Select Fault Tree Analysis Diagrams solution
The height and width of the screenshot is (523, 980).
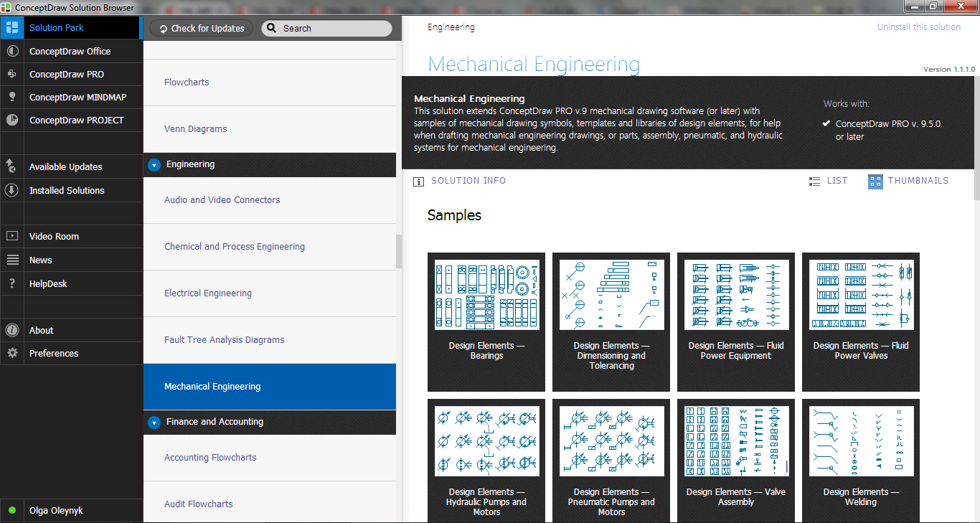click(x=270, y=340)
